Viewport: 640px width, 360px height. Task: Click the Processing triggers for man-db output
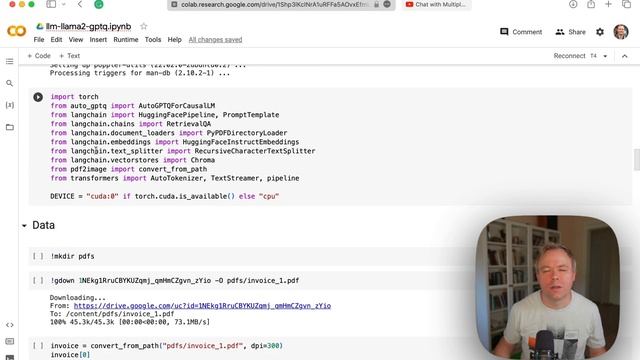click(140, 73)
